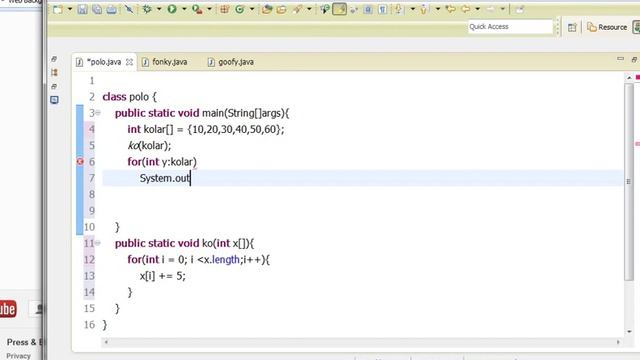Click the Run External Tools icon
This screenshot has width=640, height=360.
[x=197, y=9]
